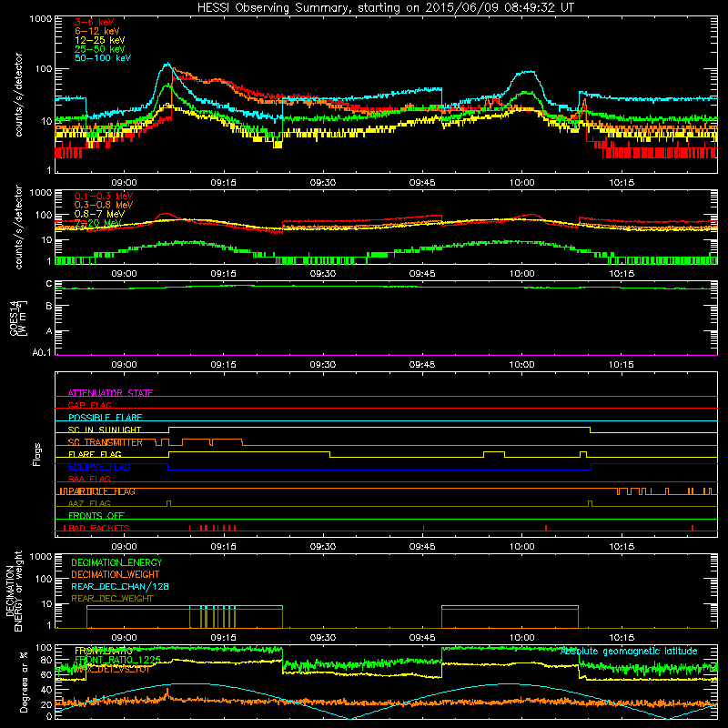Select the DECIMATION ENERGY or weight axis title
Viewport: 728px width, 728px height.
pyautogui.click(x=14, y=591)
